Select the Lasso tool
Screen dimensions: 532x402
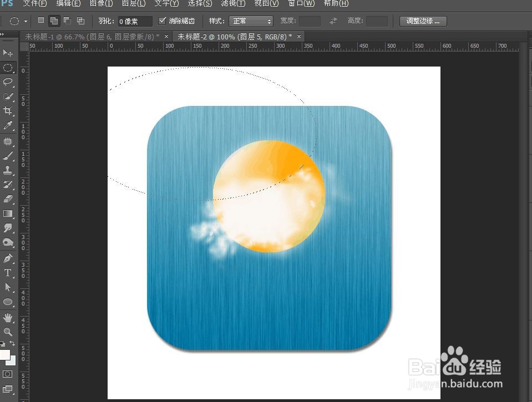[x=7, y=82]
